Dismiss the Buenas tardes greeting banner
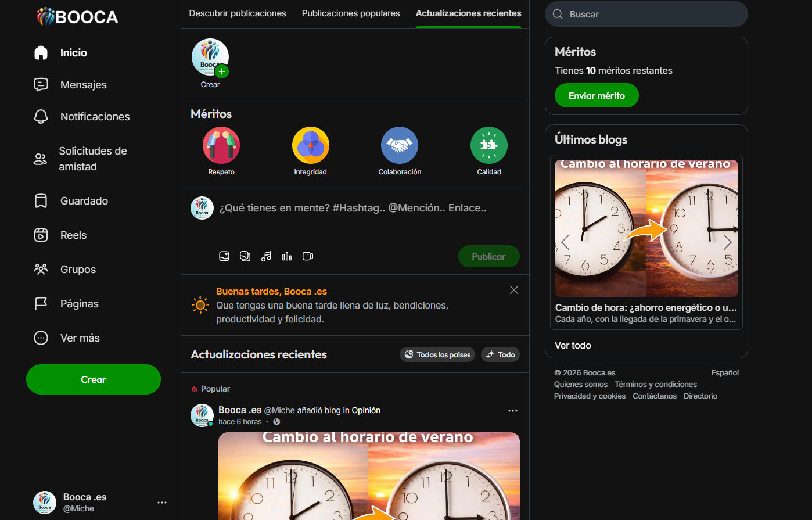This screenshot has height=520, width=812. (x=514, y=290)
